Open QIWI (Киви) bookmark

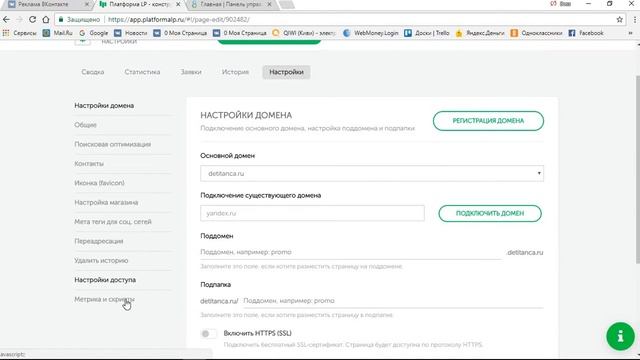tap(304, 33)
